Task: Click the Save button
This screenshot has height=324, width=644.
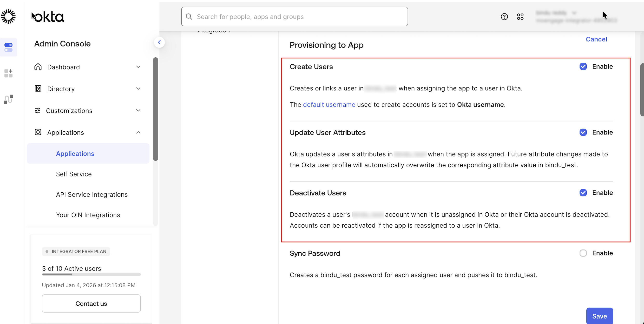Action: pos(599,316)
